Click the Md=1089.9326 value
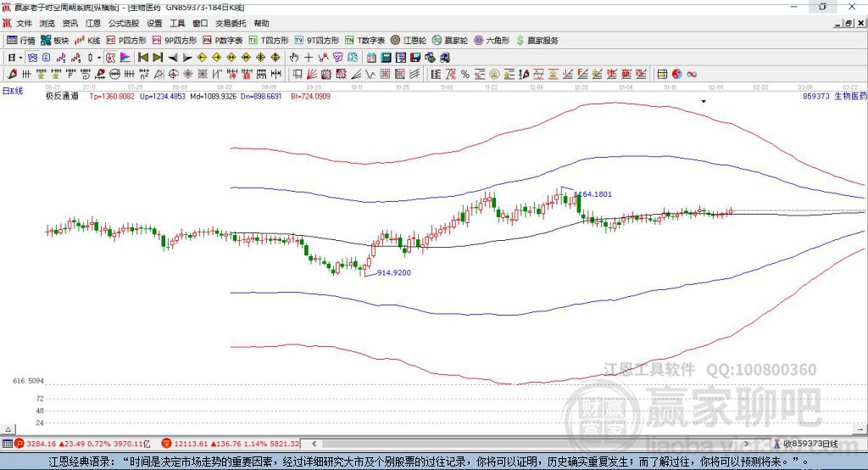868x470 pixels. tap(213, 97)
